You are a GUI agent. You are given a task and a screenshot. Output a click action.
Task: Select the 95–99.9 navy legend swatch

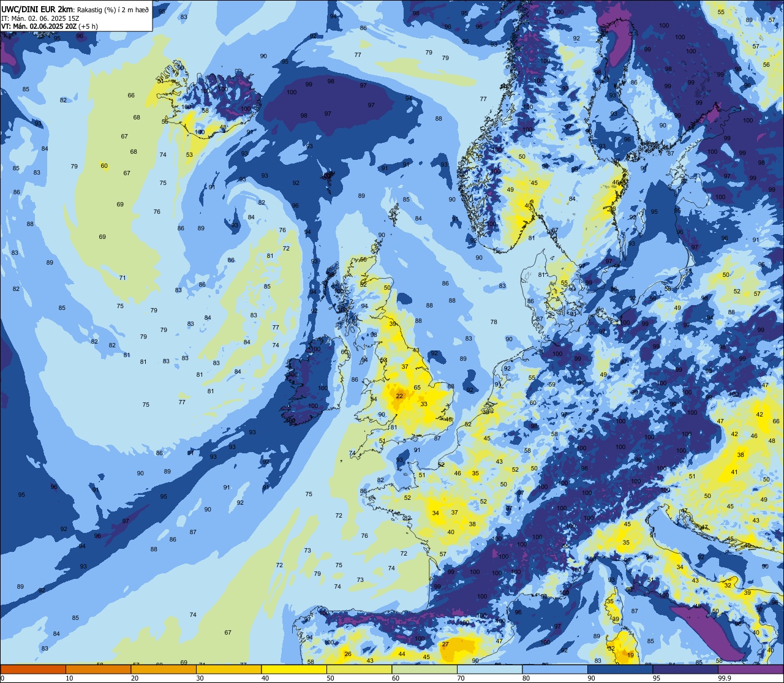click(685, 669)
